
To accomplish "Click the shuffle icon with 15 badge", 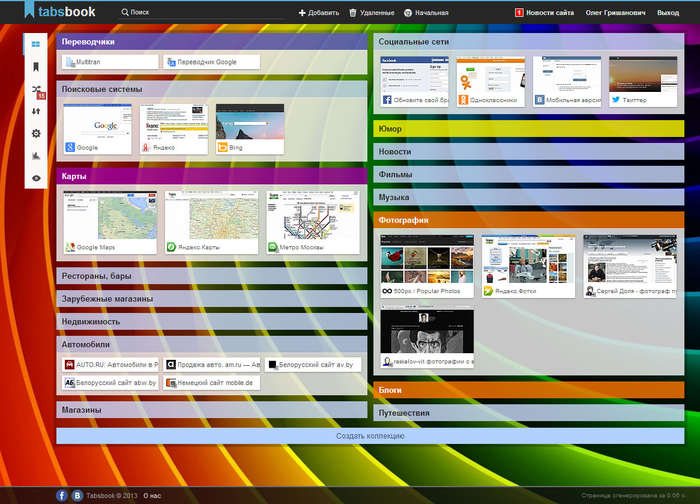I will [37, 90].
